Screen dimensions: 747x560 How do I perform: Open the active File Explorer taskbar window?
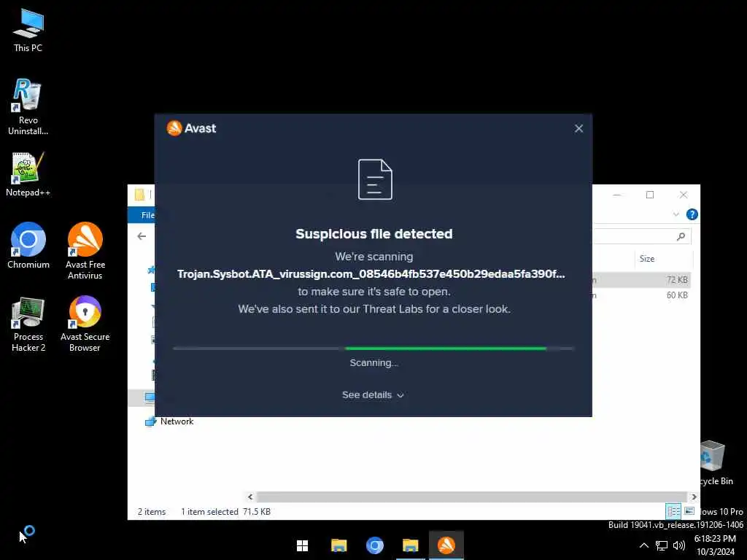pos(410,545)
